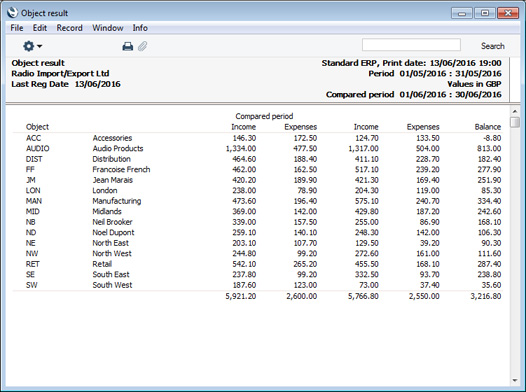The width and height of the screenshot is (526, 392).
Task: Maximize the Object result window
Action: 485,13
